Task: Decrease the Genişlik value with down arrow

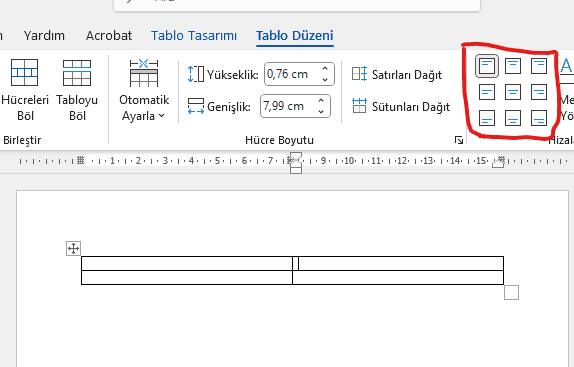Action: (321, 112)
